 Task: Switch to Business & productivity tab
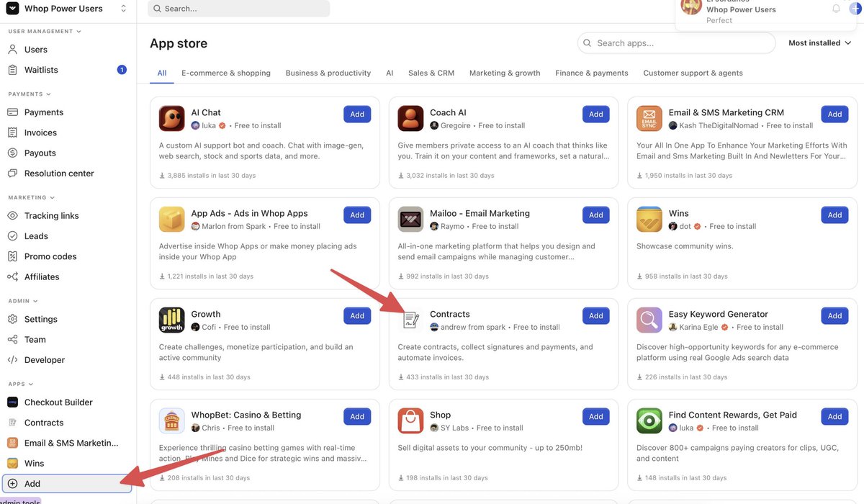(328, 73)
